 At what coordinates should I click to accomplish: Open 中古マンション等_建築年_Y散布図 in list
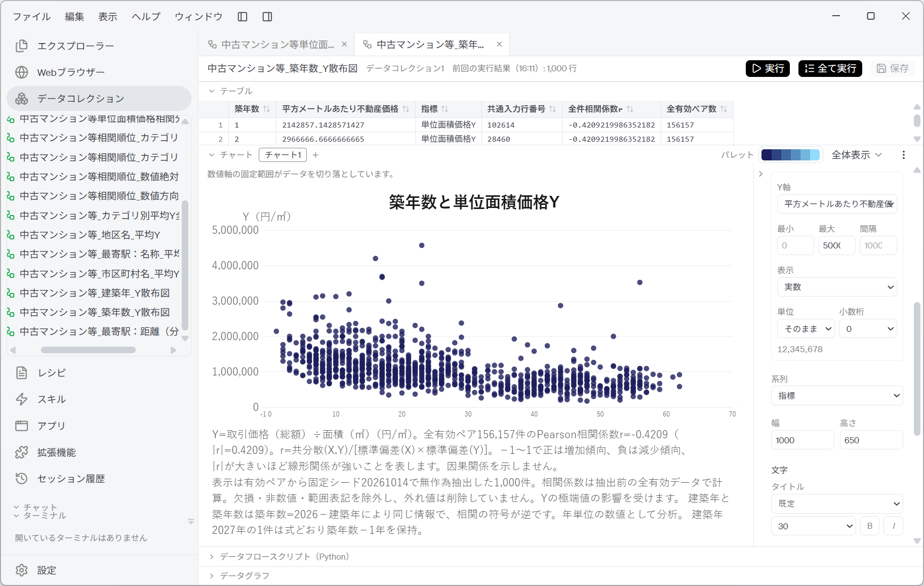point(95,293)
